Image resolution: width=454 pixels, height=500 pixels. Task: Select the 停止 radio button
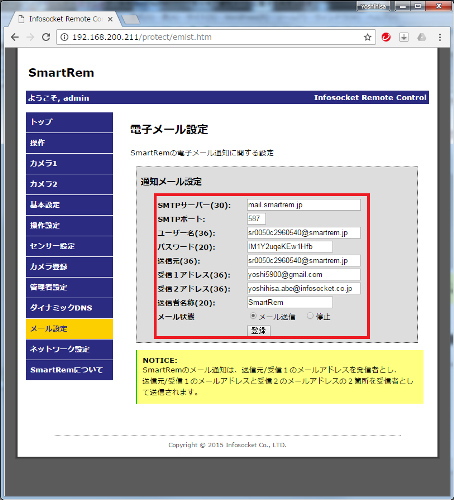(x=310, y=315)
